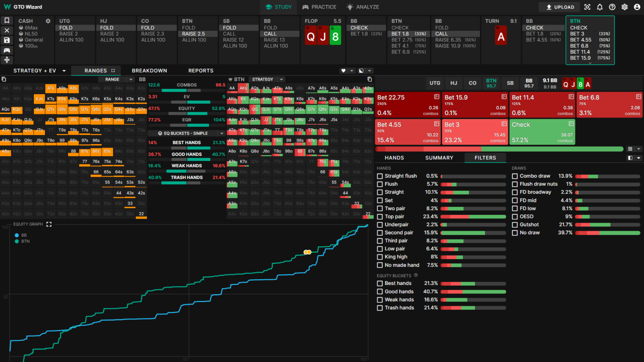Open notifications bell icon
Viewport: 644px width, 362px height.
(x=600, y=7)
